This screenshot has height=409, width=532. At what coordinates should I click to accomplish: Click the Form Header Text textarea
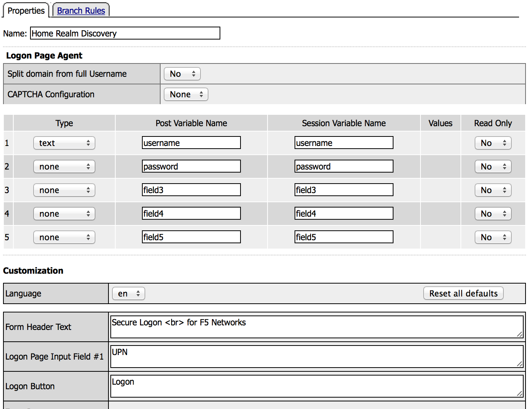317,327
